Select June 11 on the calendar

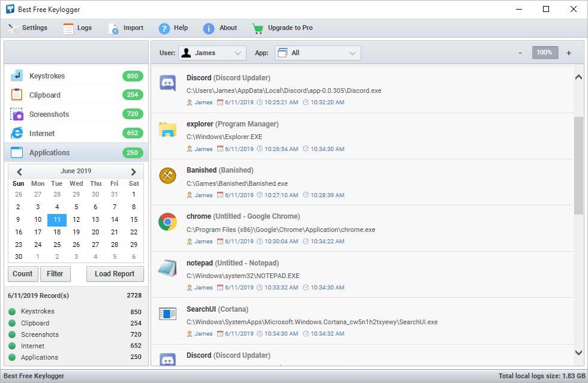point(56,219)
